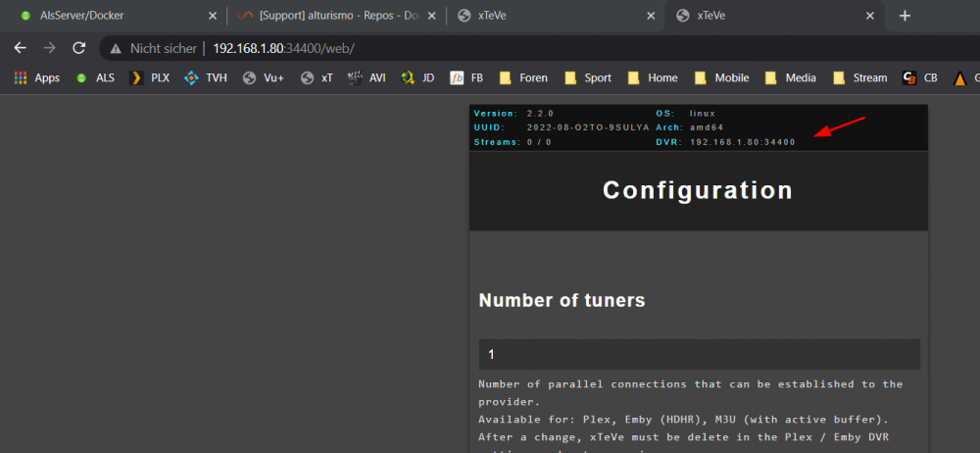Click the address bar URL
The height and width of the screenshot is (453, 980).
coord(284,48)
